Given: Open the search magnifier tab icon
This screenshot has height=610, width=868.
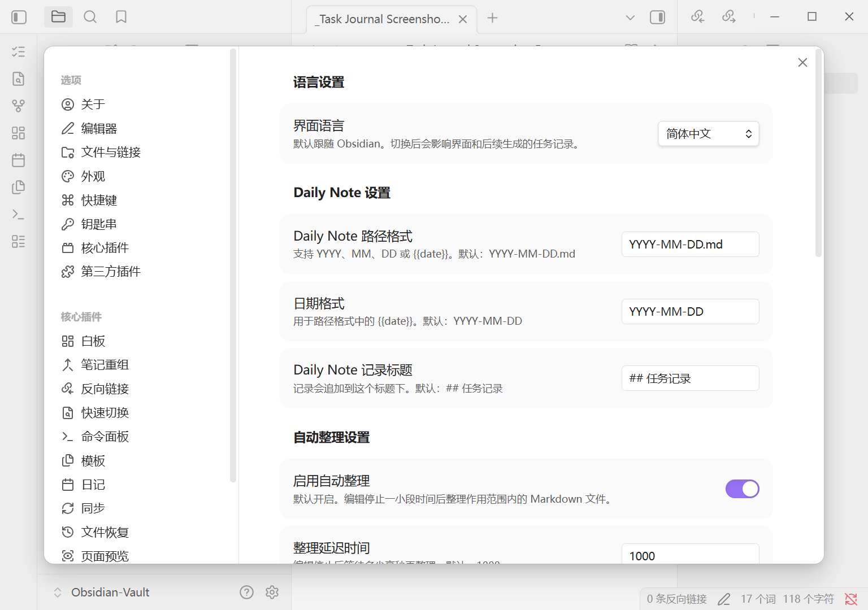Looking at the screenshot, I should pos(90,17).
